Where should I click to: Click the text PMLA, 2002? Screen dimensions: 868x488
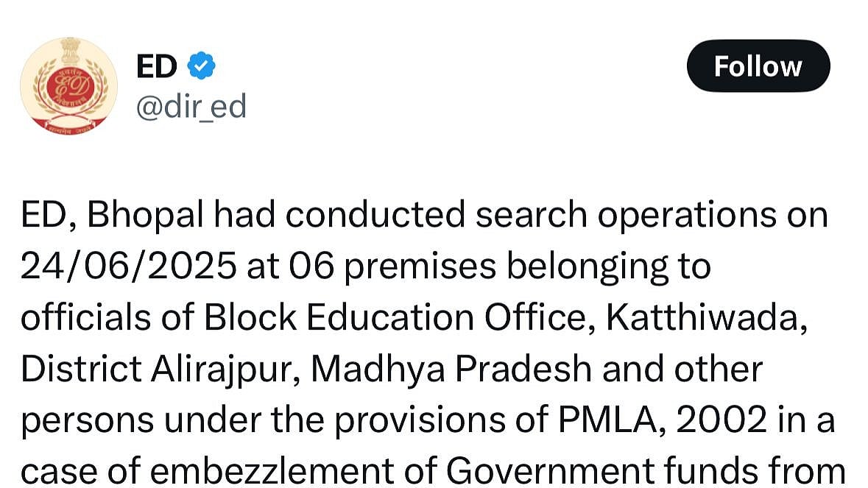(x=662, y=420)
